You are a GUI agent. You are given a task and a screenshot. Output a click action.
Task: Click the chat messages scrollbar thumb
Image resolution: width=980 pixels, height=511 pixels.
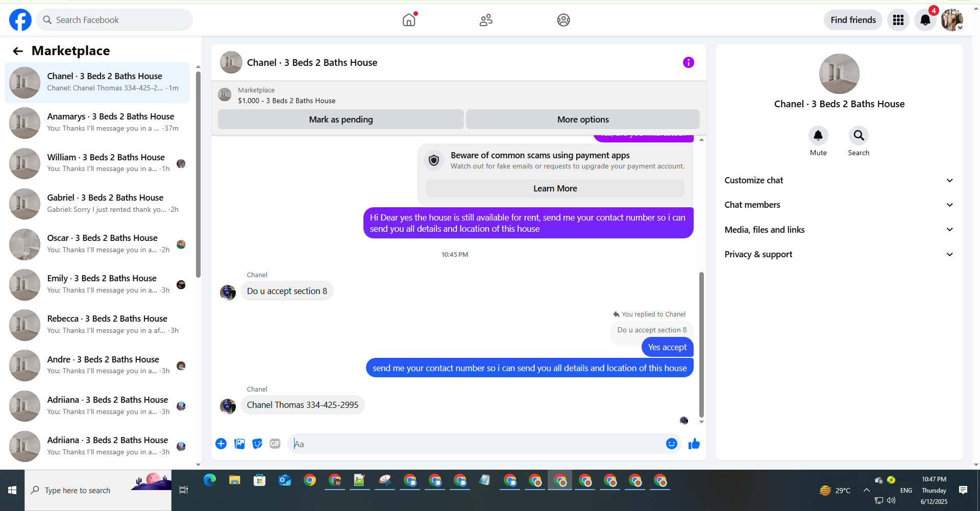tap(701, 345)
